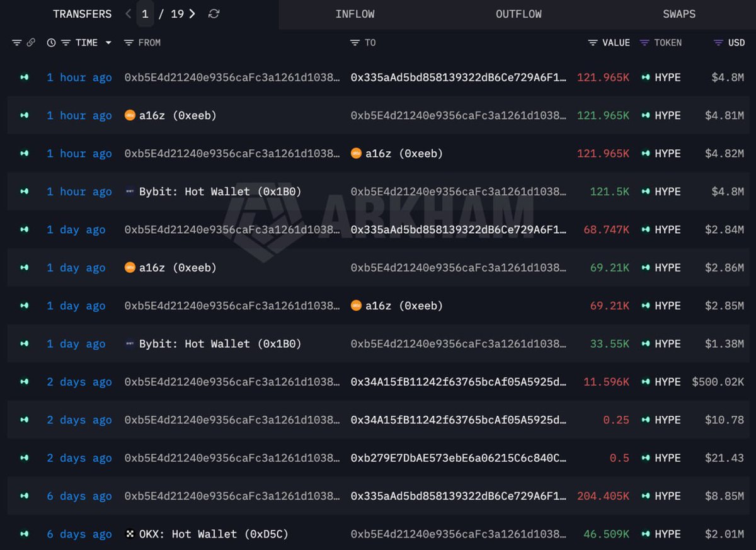Click the 204.405K value

(x=603, y=496)
